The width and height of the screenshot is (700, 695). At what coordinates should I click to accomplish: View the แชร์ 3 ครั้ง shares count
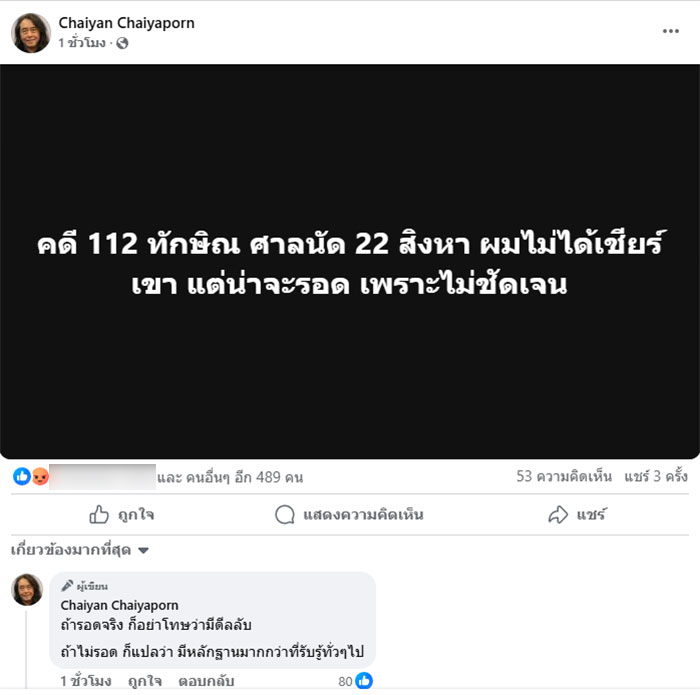[x=656, y=476]
